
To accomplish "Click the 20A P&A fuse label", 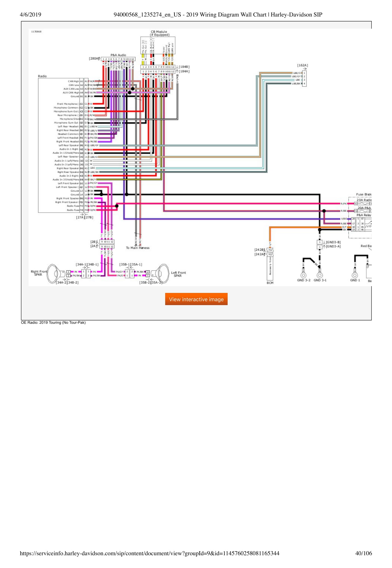I will 364,208.
